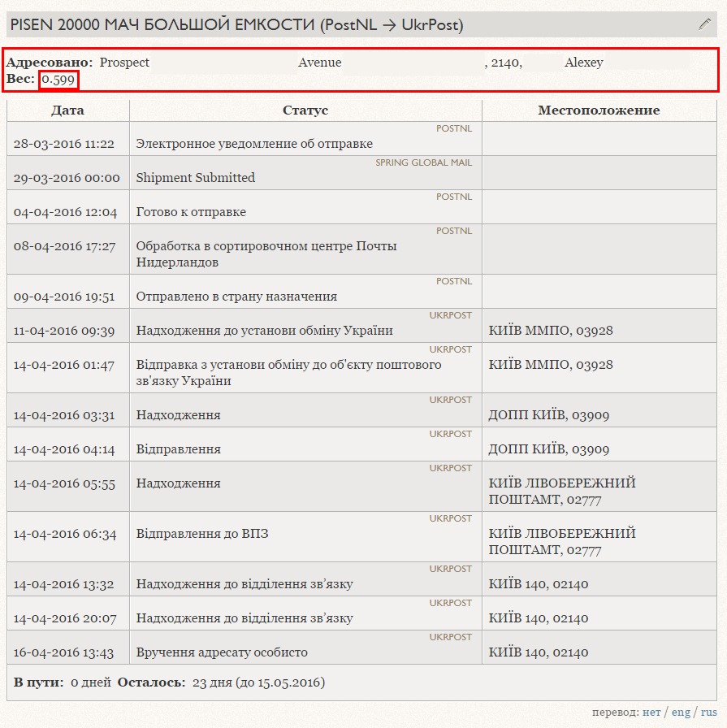Click the 'В пути: 0 дней' summary

coord(63,682)
